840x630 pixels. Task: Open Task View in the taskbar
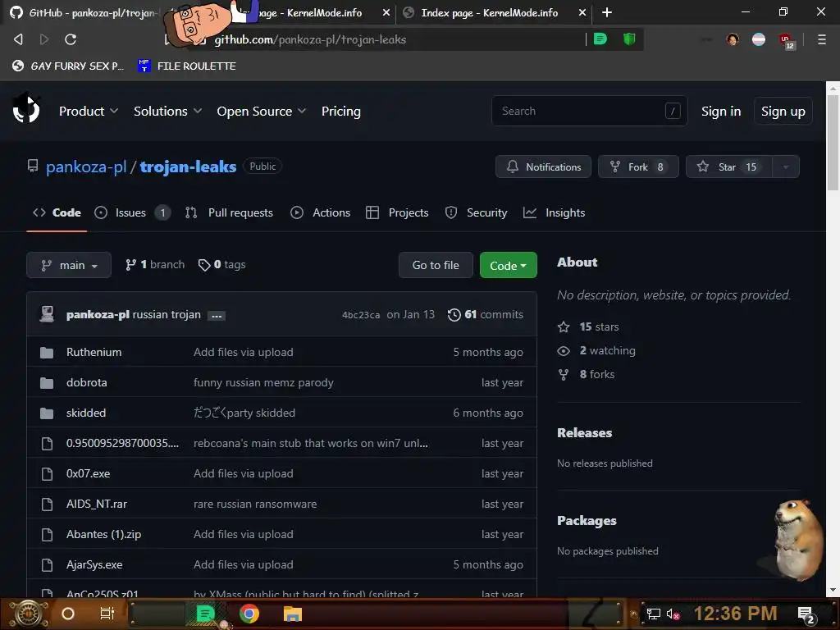107,614
